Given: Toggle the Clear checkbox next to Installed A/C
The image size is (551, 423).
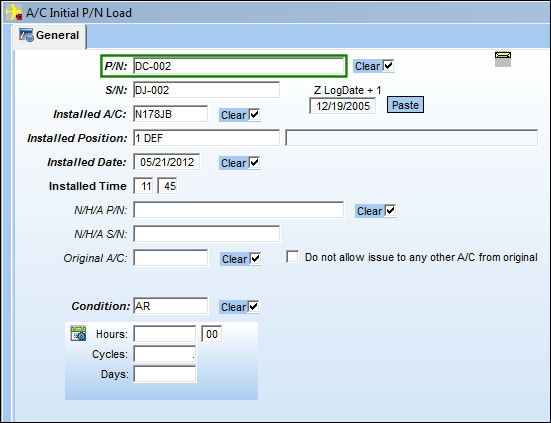Looking at the screenshot, I should pyautogui.click(x=254, y=115).
